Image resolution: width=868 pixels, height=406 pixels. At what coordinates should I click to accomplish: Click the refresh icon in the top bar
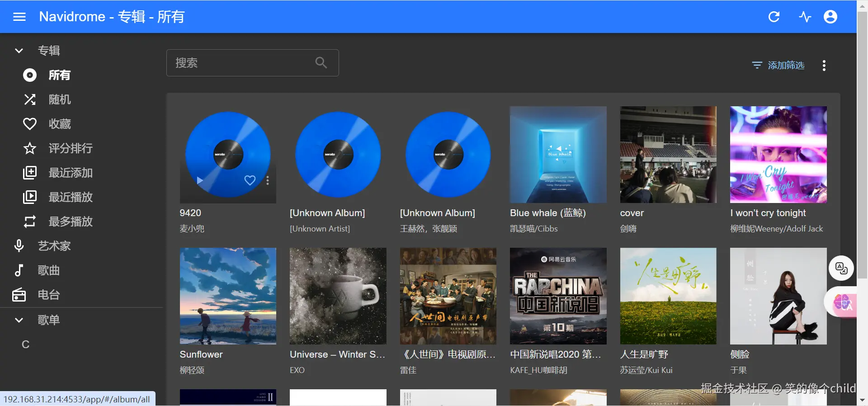click(x=774, y=17)
